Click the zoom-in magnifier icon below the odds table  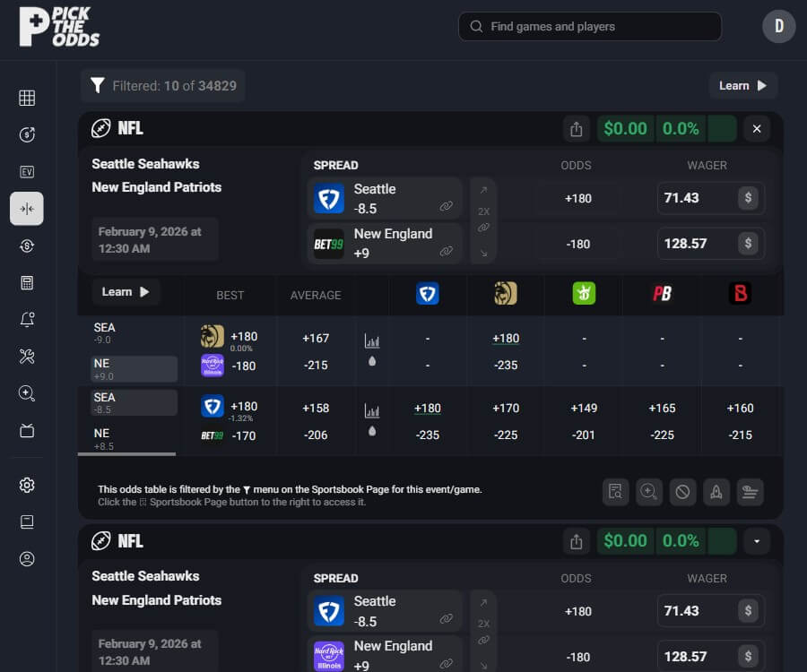[648, 492]
